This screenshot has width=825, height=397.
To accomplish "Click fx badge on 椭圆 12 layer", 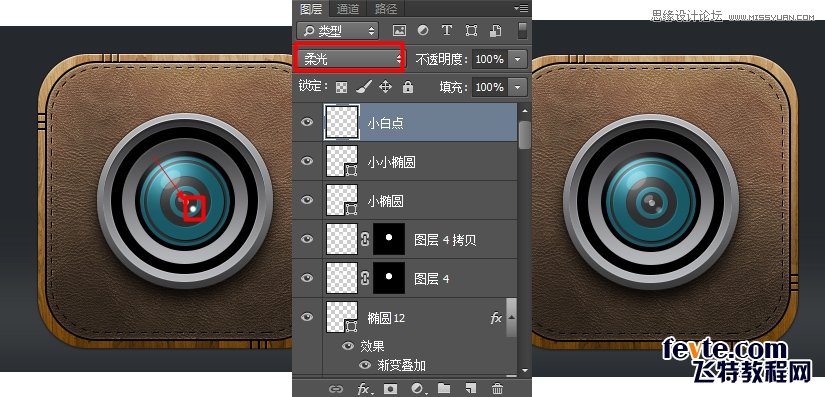I will click(x=496, y=318).
